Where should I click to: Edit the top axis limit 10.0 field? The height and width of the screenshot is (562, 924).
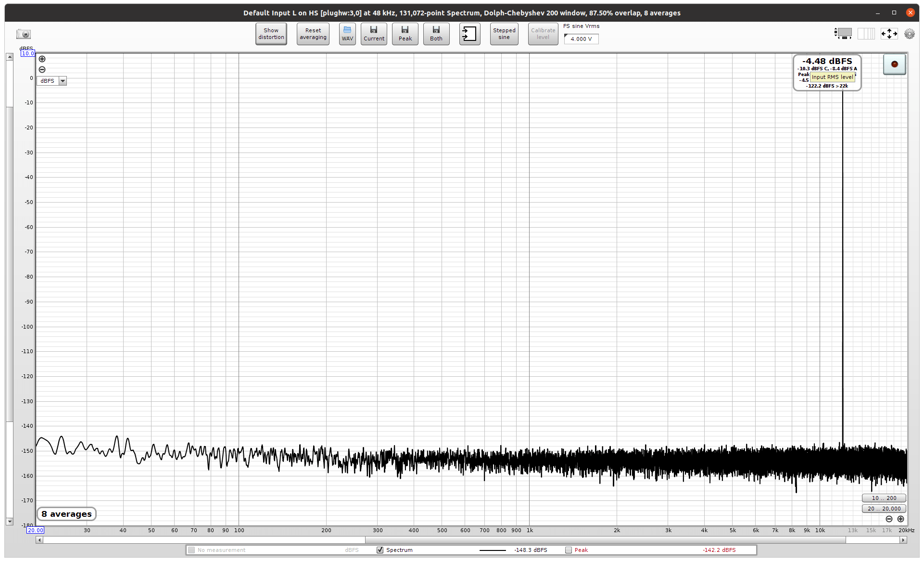tap(28, 53)
